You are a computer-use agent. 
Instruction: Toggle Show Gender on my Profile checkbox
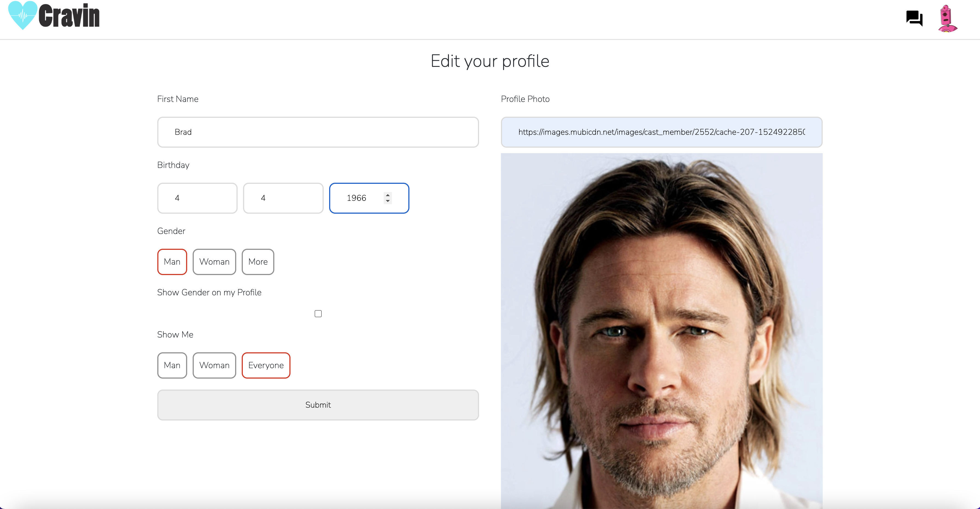pyautogui.click(x=318, y=313)
